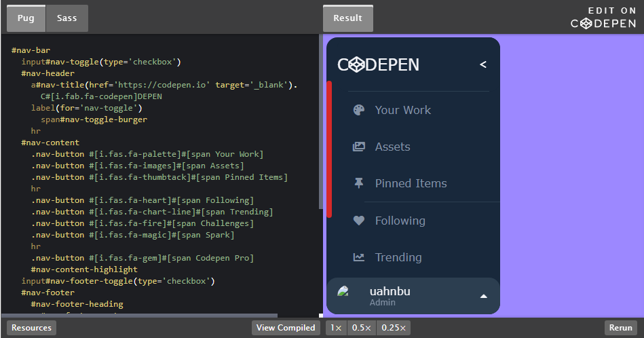Screen dimensions: 644x338
Task: Open the Resources button
Action: pyautogui.click(x=32, y=328)
